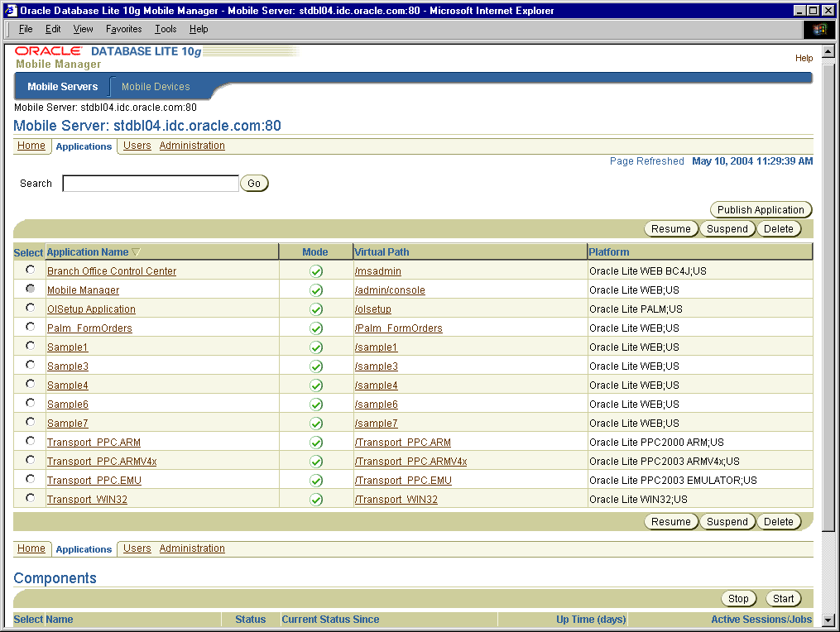The height and width of the screenshot is (632, 840).
Task: Click the top Resume button
Action: tap(670, 229)
